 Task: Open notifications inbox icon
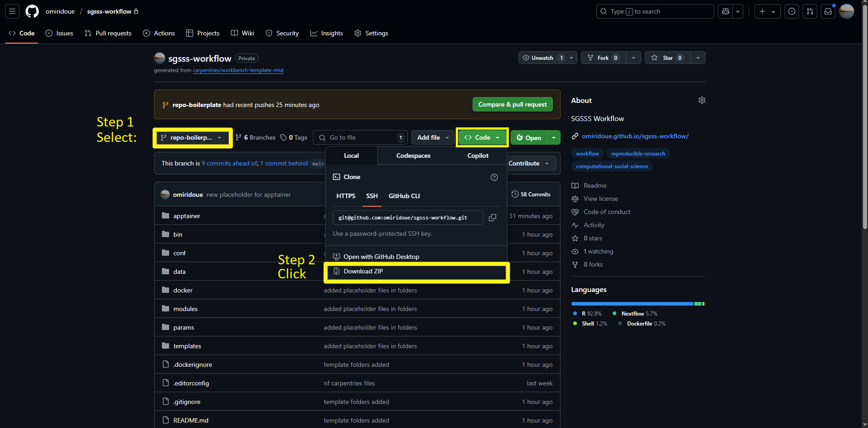click(828, 11)
